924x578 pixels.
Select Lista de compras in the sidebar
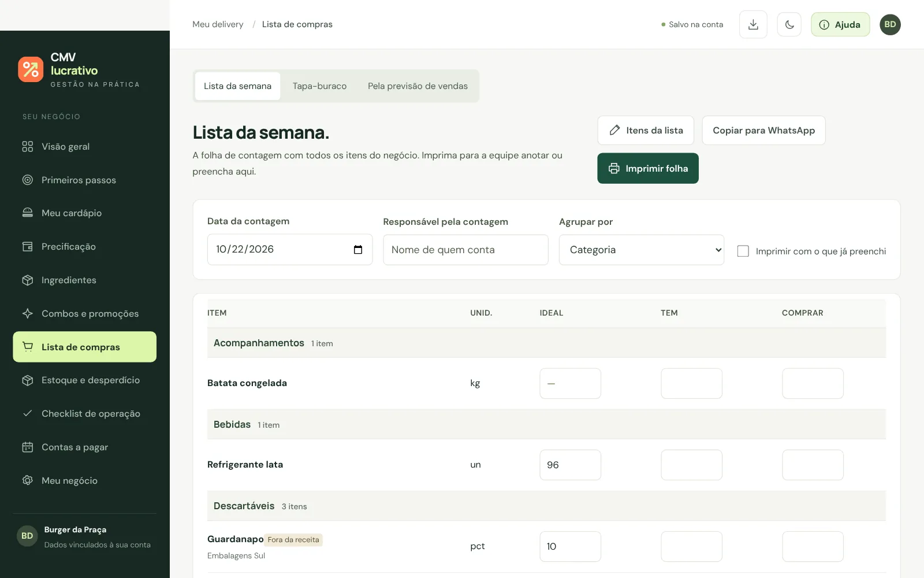84,347
